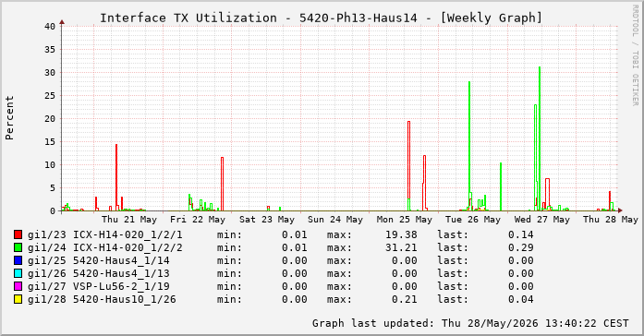
Task: Click the green spike near 10 percent before Wed 27 May
Action: (x=501, y=186)
